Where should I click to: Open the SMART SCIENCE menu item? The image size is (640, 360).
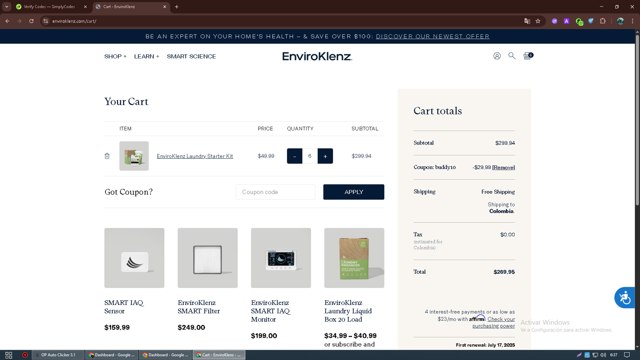click(x=191, y=56)
